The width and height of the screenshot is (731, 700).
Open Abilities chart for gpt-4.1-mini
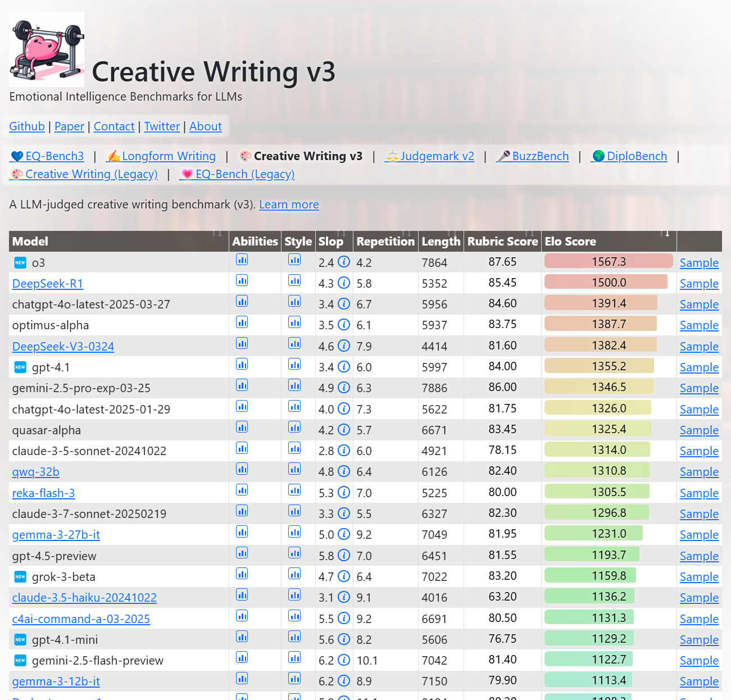click(x=242, y=637)
